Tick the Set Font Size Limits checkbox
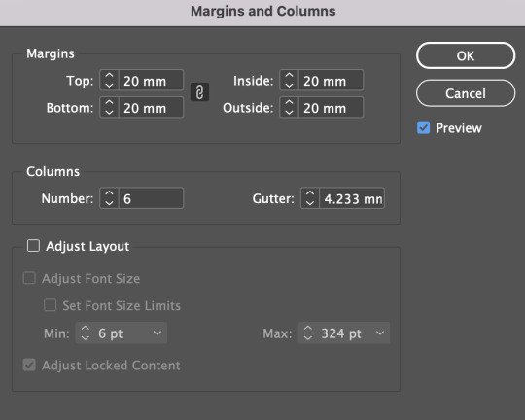Viewport: 525px width, 420px height. pos(50,305)
